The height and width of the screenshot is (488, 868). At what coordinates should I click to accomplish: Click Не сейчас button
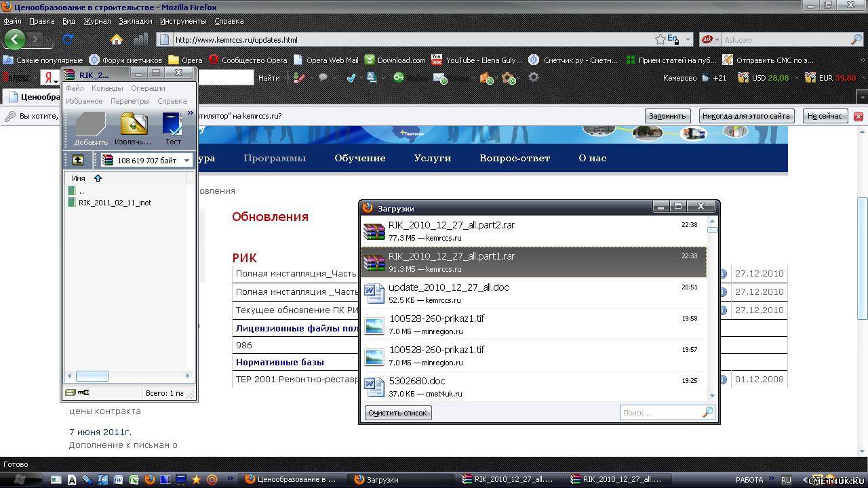click(825, 116)
